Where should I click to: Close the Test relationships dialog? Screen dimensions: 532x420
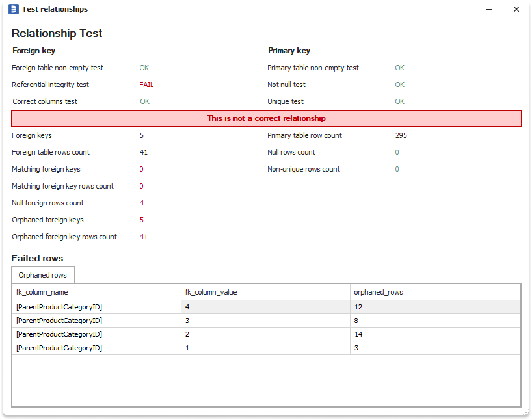(516, 9)
